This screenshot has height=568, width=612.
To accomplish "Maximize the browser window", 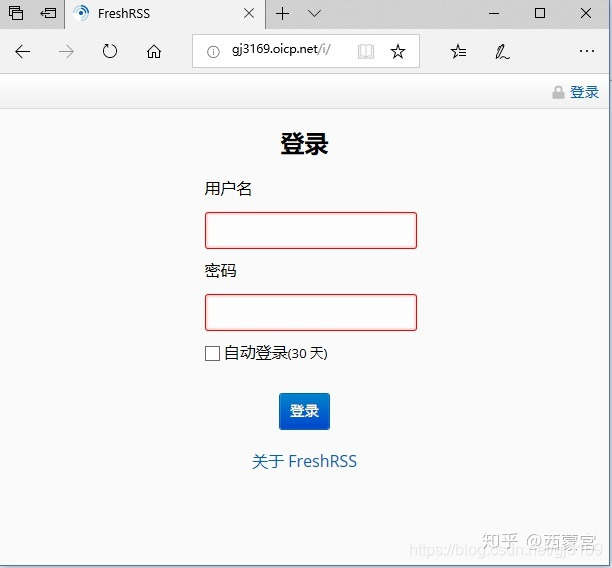I will tap(540, 13).
